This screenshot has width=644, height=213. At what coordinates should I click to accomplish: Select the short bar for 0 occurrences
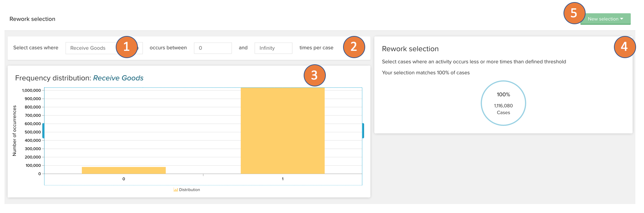pyautogui.click(x=124, y=170)
